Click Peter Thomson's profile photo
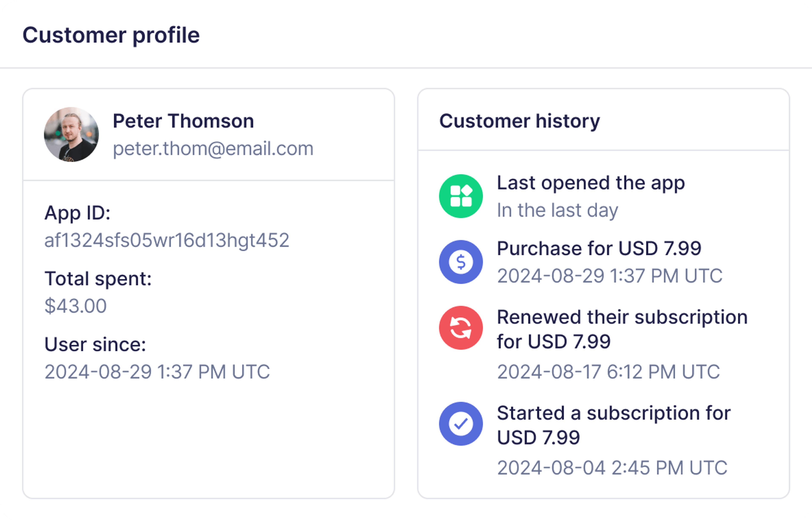 pos(71,135)
